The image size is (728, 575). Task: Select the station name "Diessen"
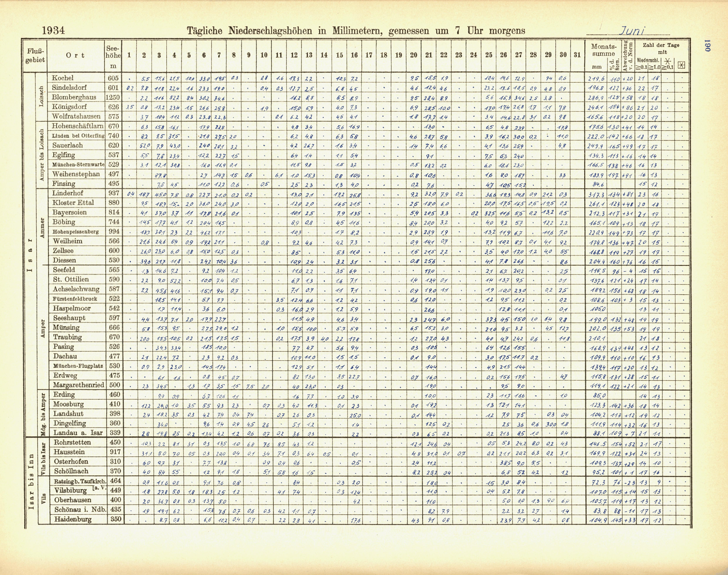click(x=64, y=260)
